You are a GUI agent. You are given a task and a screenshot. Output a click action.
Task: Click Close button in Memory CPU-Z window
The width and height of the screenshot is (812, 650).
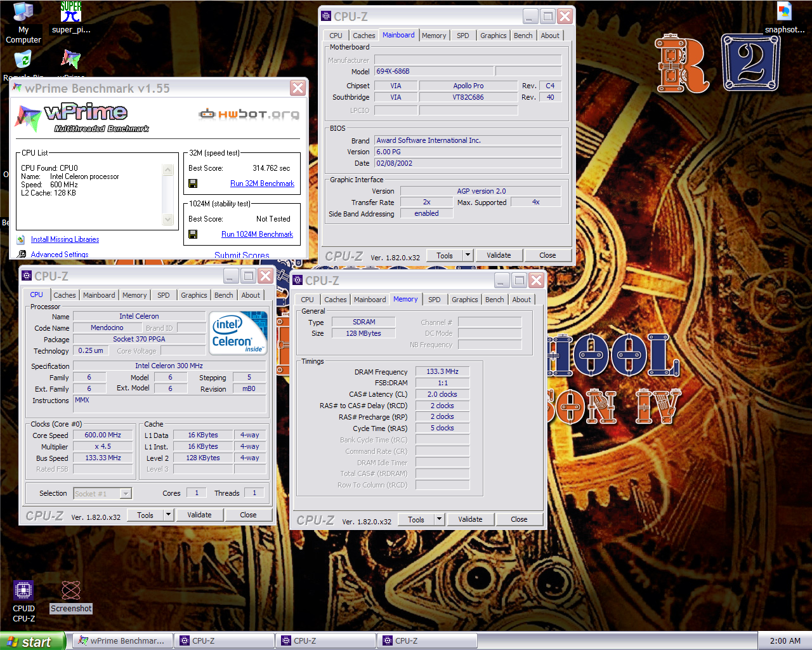pyautogui.click(x=519, y=519)
